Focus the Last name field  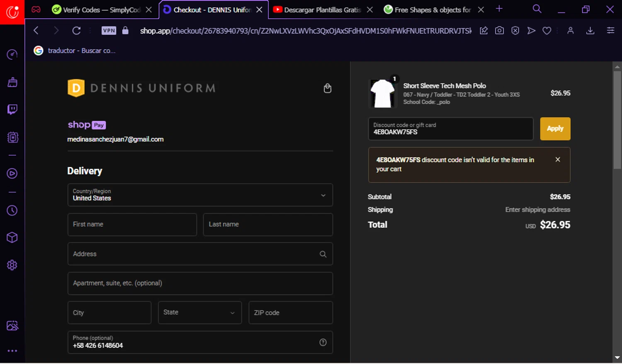tap(268, 224)
